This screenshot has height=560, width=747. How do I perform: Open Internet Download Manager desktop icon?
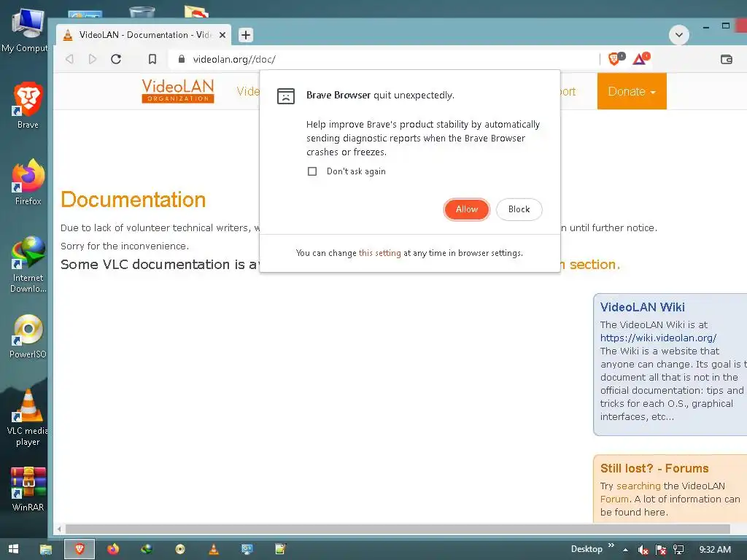point(28,264)
